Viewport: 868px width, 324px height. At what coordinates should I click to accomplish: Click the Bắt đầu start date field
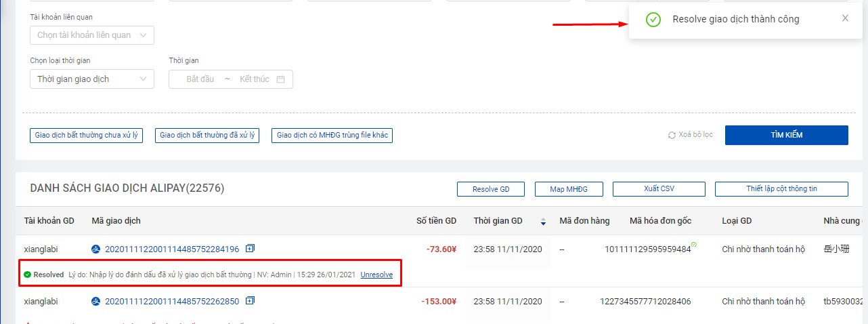(200, 79)
